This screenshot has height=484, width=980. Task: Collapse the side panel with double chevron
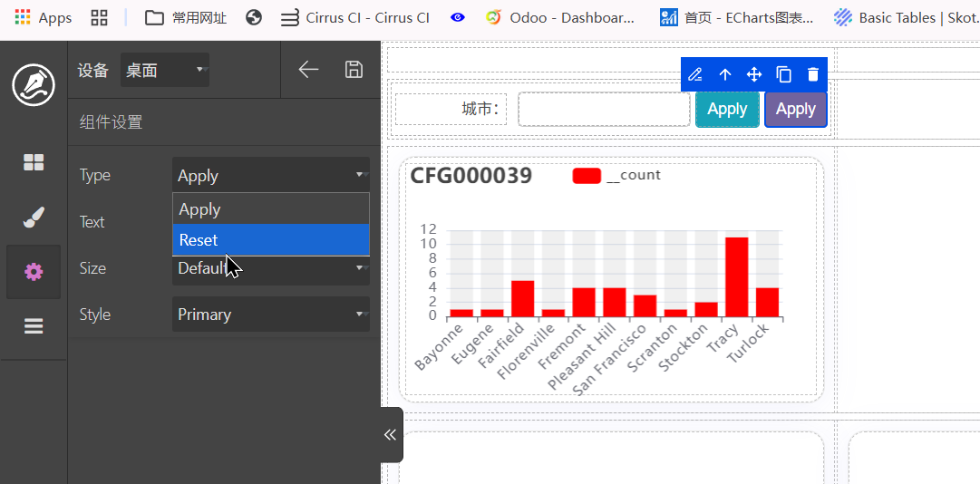[391, 434]
